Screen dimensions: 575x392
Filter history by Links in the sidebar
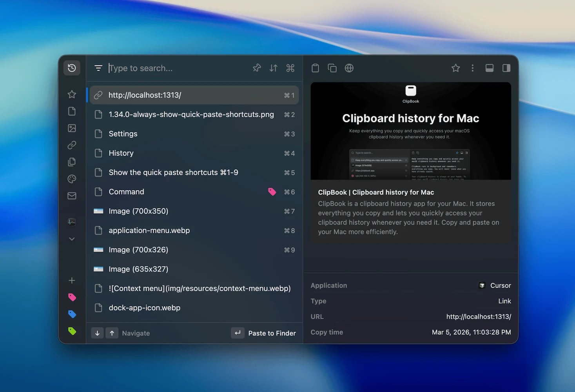pos(72,145)
